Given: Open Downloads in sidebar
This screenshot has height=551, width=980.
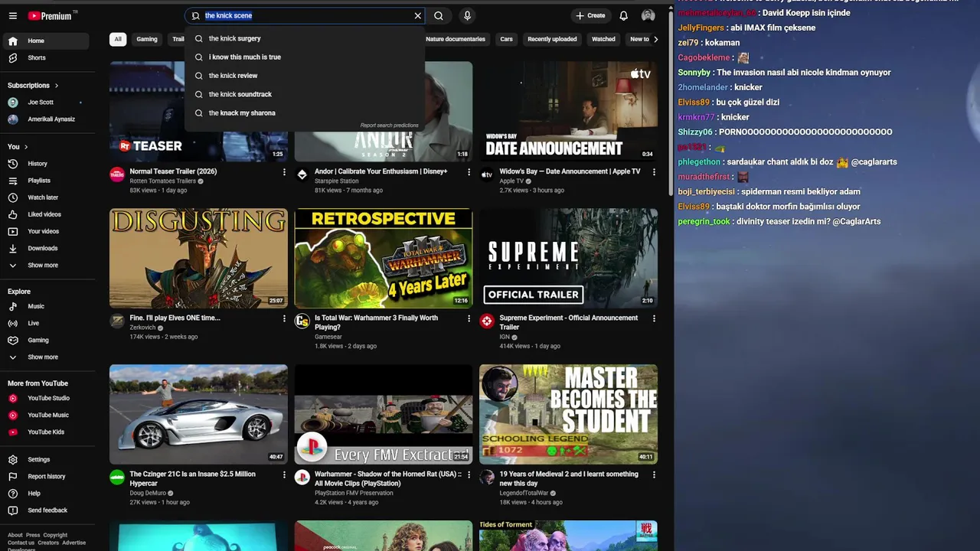Looking at the screenshot, I should pos(47,248).
